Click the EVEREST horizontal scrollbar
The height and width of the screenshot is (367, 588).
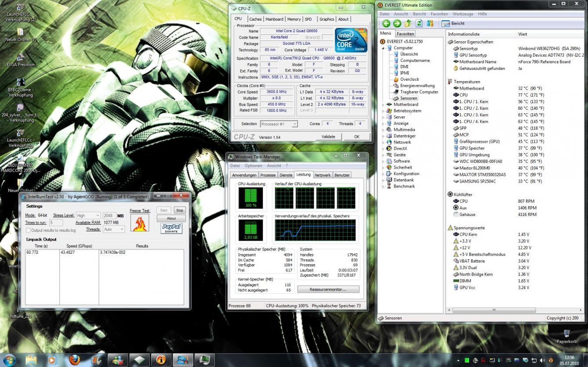pos(494,310)
